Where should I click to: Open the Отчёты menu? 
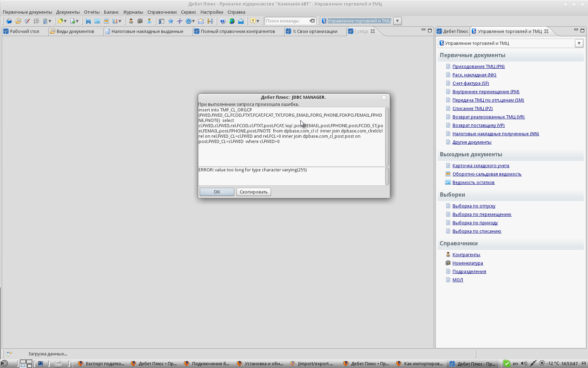pyautogui.click(x=92, y=12)
